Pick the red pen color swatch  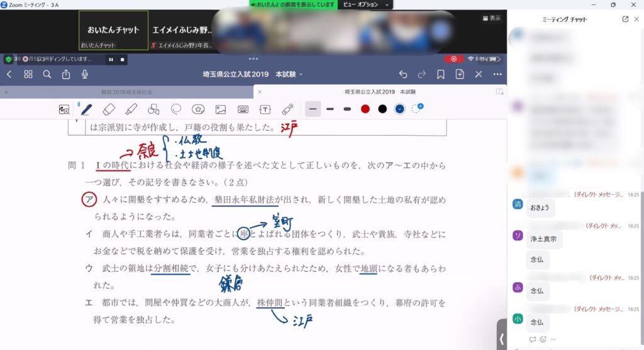coord(365,109)
